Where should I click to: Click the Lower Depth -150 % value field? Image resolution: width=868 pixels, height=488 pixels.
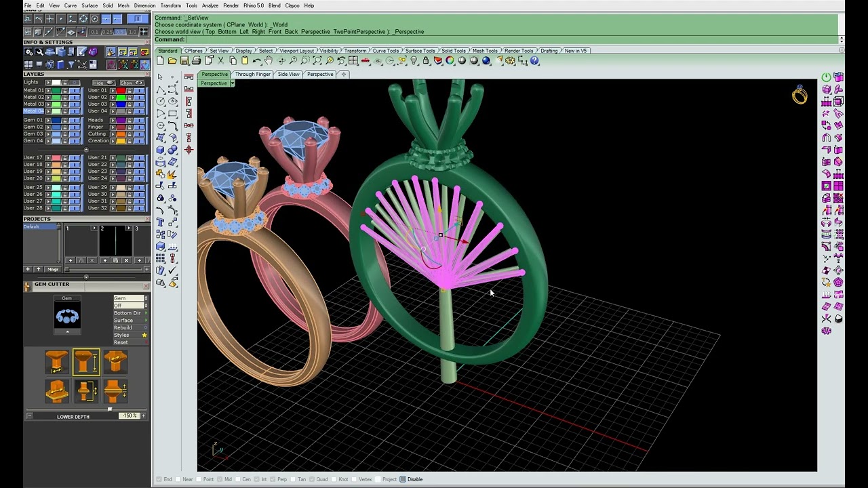pos(129,416)
